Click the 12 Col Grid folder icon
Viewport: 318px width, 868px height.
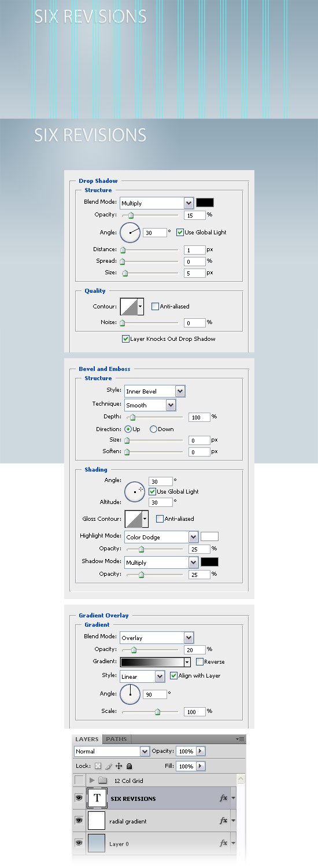(103, 780)
